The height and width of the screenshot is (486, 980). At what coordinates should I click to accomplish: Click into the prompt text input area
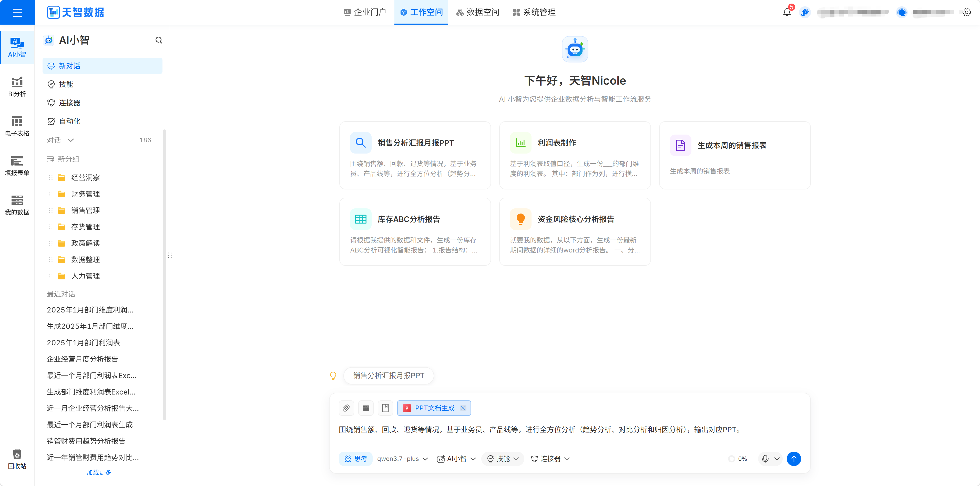tap(569, 430)
